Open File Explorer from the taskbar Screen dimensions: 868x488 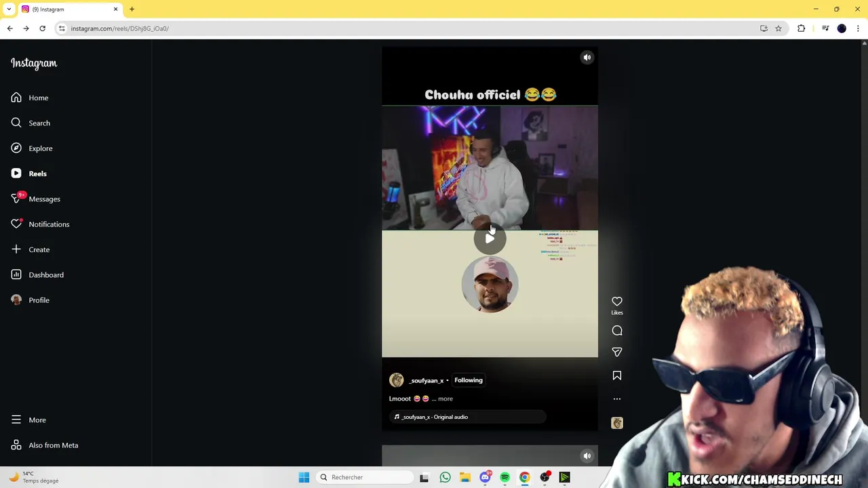coord(465,477)
